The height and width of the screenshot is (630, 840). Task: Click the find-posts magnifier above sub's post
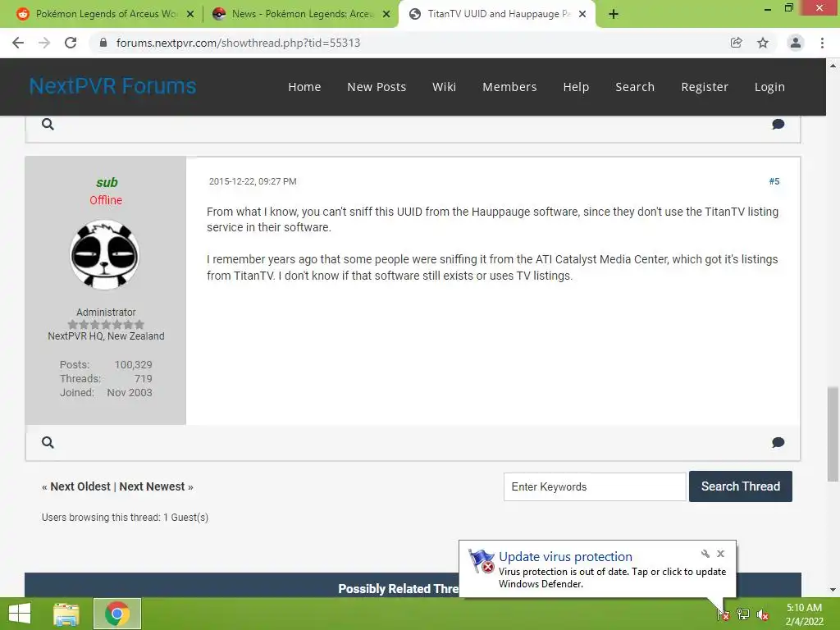[x=48, y=125]
